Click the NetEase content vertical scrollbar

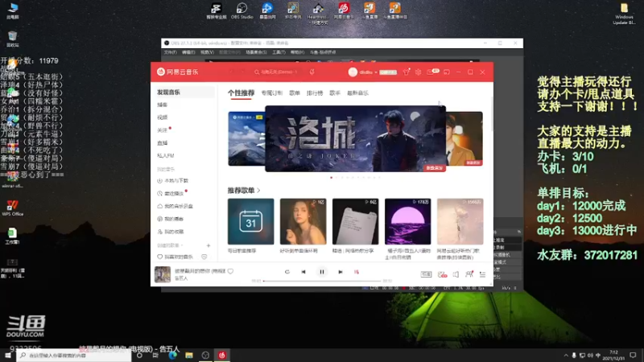point(492,115)
